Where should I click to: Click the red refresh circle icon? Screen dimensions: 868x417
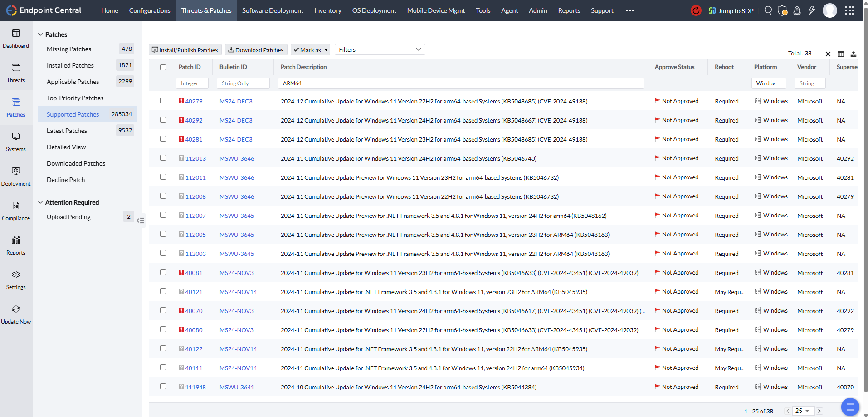click(696, 10)
